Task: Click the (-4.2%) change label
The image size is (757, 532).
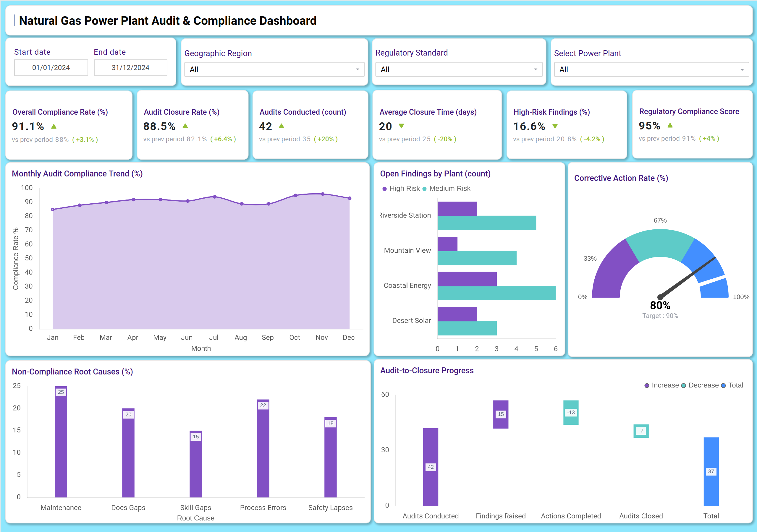Action: (592, 139)
